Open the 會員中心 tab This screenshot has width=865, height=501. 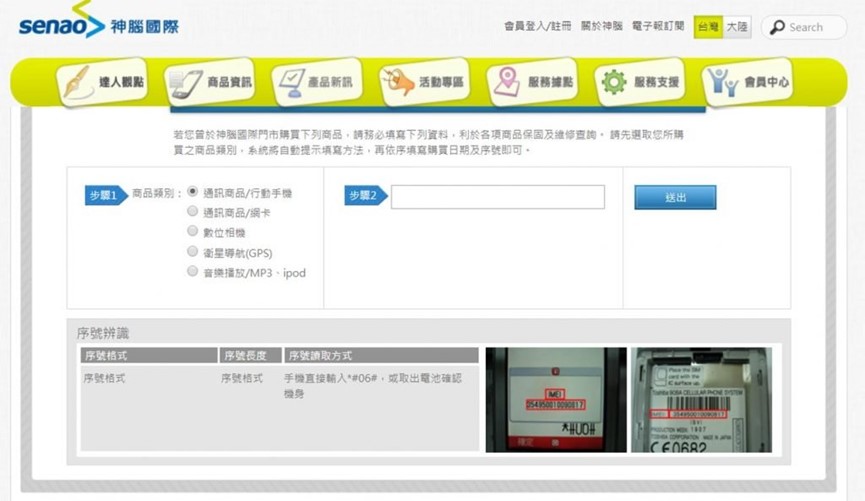coord(747,82)
